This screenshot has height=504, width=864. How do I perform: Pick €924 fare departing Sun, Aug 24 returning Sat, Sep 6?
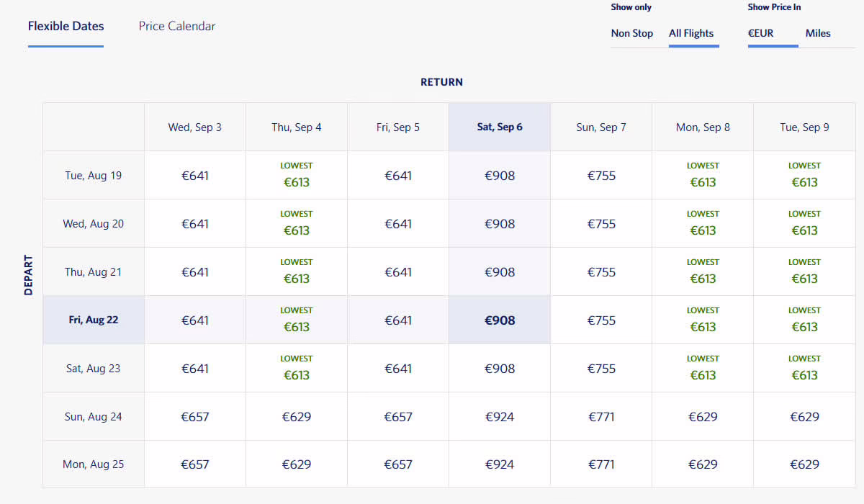(500, 417)
